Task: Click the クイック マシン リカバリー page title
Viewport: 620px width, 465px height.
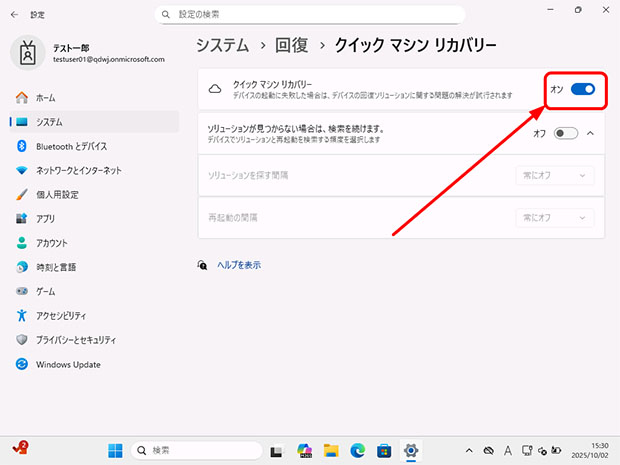Action: pyautogui.click(x=415, y=45)
